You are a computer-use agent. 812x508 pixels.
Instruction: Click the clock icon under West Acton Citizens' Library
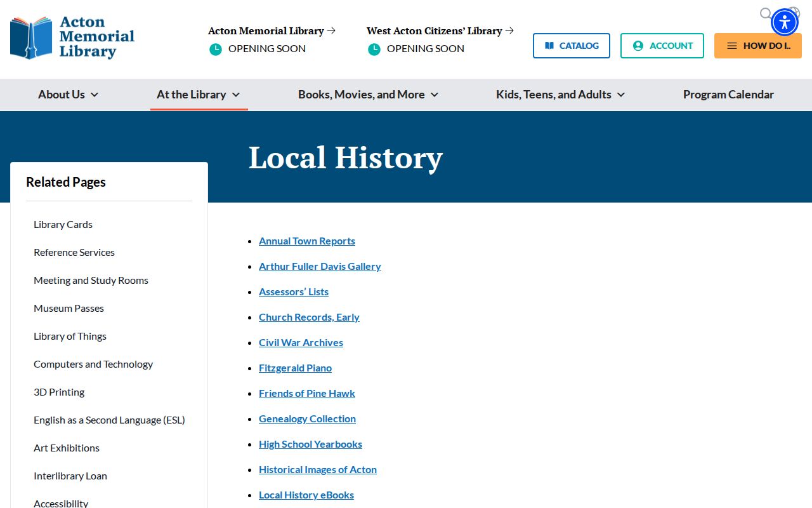(374, 49)
